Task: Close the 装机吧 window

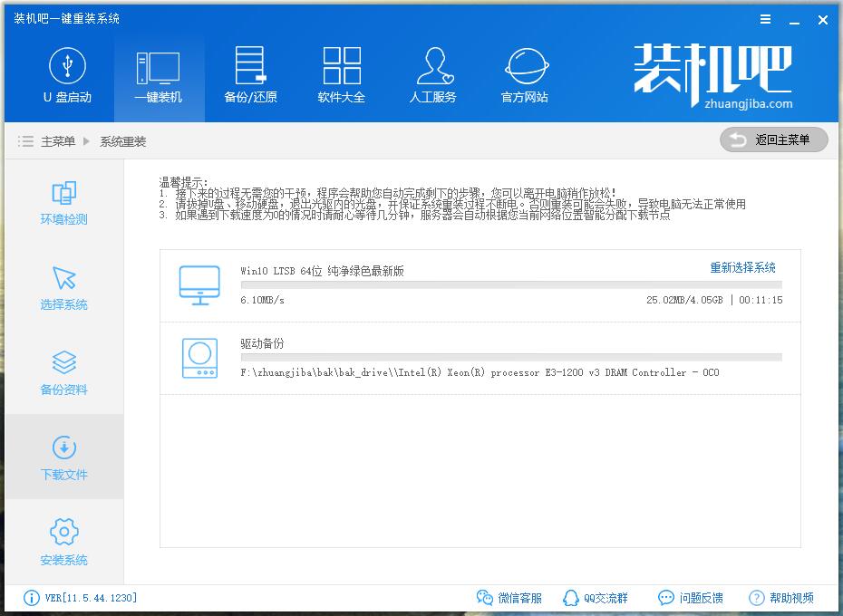Action: click(822, 21)
